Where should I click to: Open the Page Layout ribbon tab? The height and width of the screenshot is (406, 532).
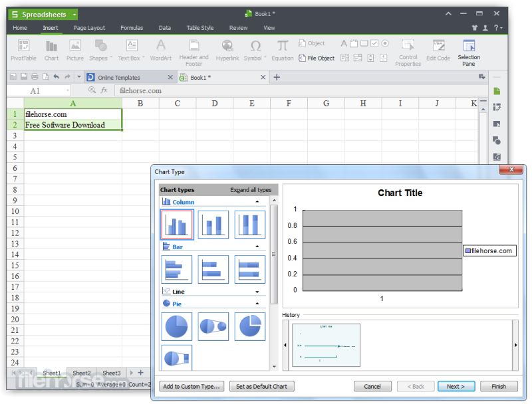[89, 28]
